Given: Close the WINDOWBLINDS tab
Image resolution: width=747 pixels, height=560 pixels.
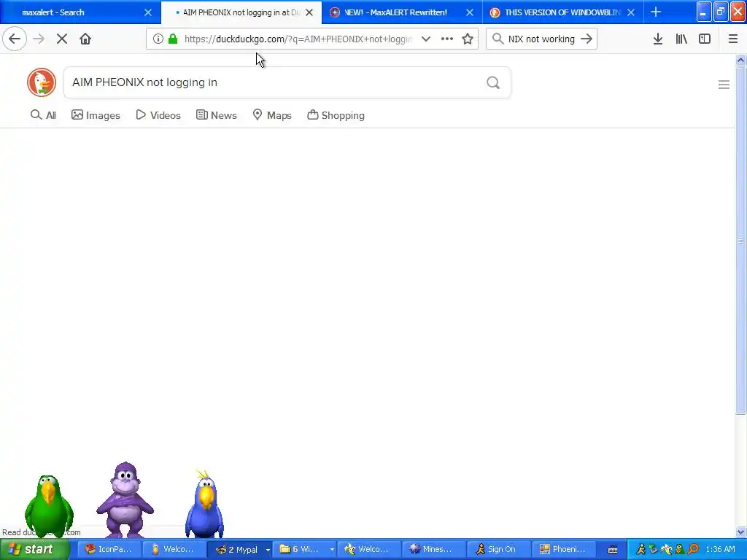Looking at the screenshot, I should [631, 12].
